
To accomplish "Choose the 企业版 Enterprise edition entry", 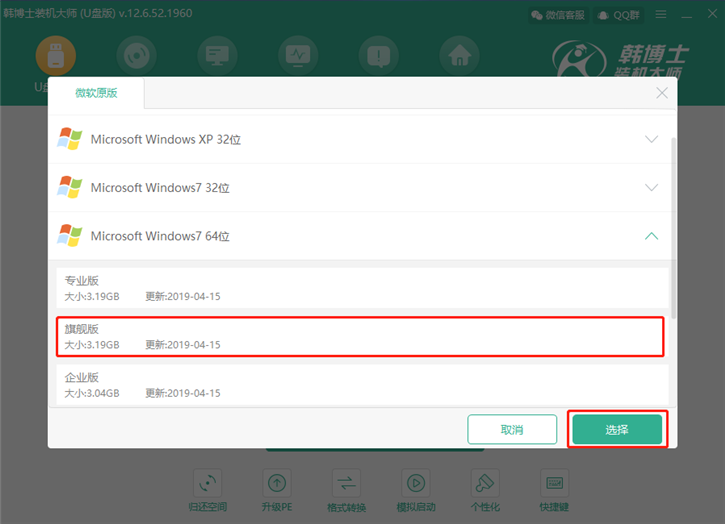I will (x=360, y=384).
